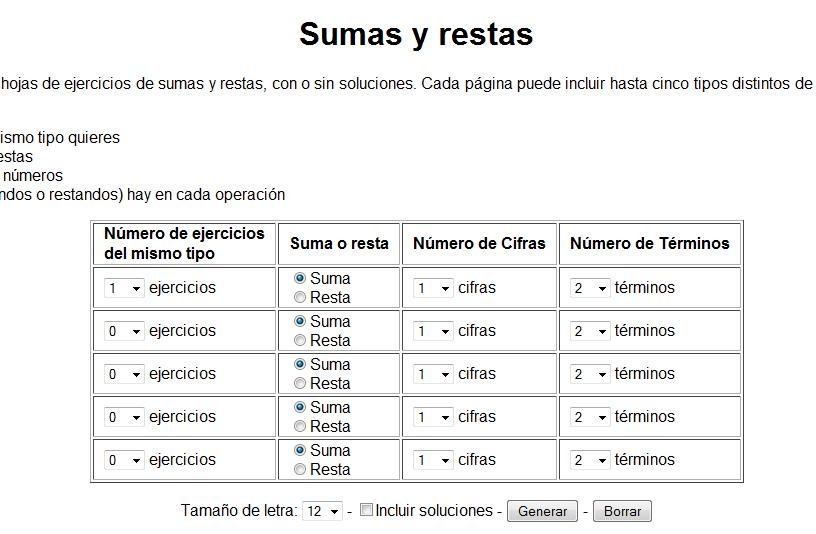Image resolution: width=816 pixels, height=534 pixels.
Task: Open third row cifras dropdown
Action: pos(433,374)
